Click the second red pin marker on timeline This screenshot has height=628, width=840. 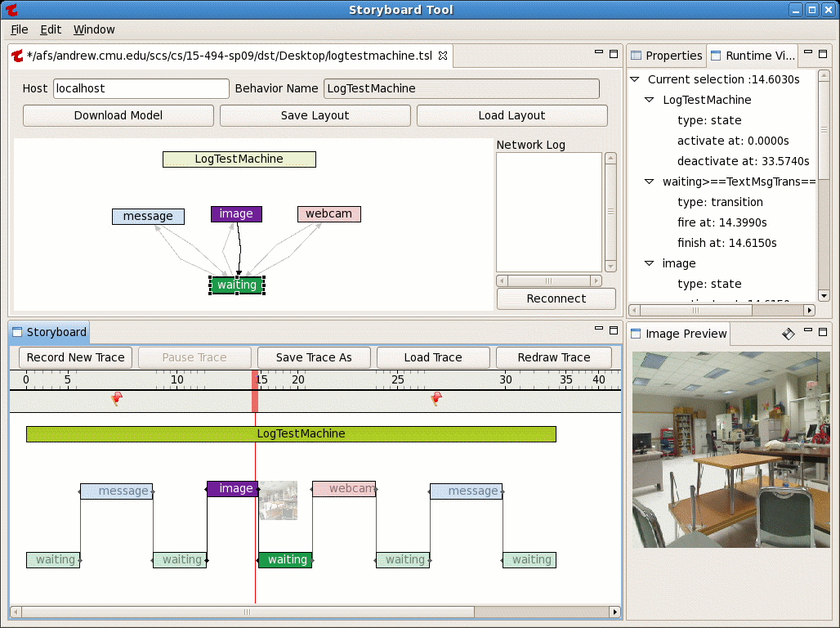click(x=436, y=398)
